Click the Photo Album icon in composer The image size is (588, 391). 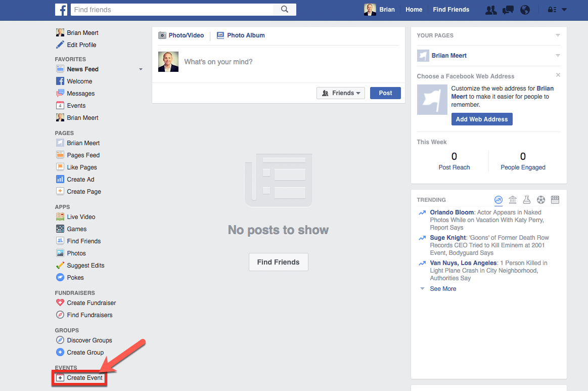(220, 35)
